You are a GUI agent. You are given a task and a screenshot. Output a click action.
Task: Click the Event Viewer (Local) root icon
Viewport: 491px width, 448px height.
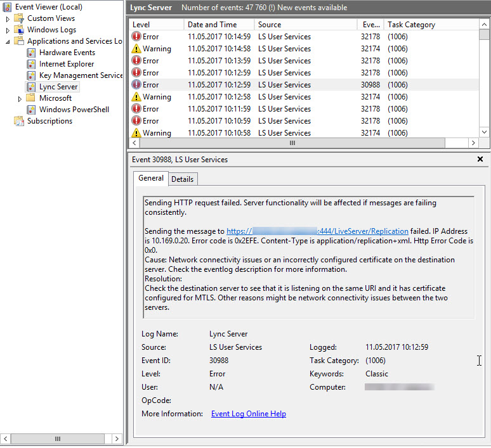[7, 7]
